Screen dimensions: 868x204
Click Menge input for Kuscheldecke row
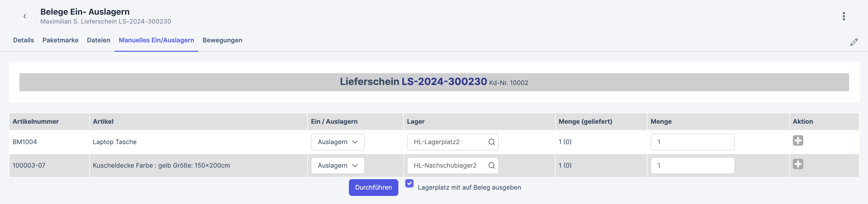pos(692,166)
